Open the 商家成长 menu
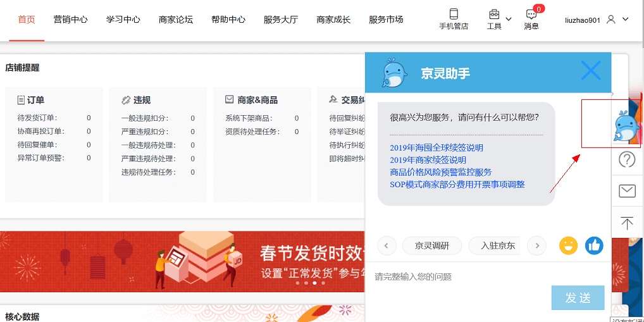Screen dimensions: 644x322 333,20
